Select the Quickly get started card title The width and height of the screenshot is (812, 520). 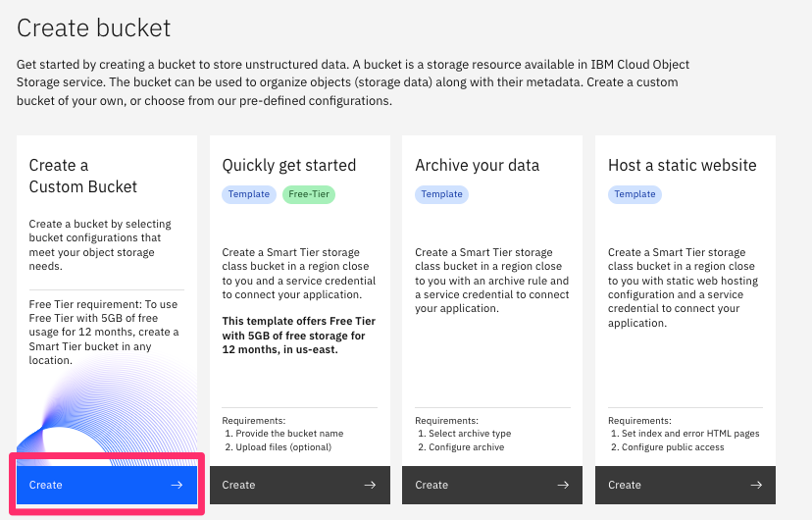pyautogui.click(x=289, y=165)
